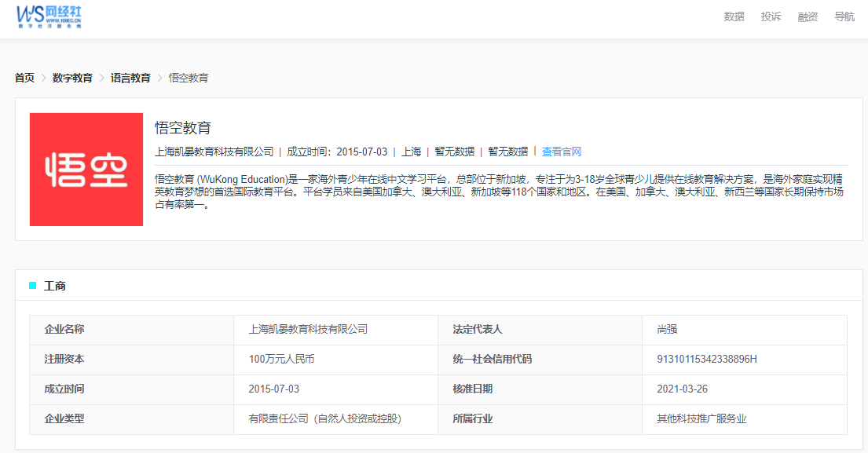Select credit code 91310115342338896H

(707, 360)
